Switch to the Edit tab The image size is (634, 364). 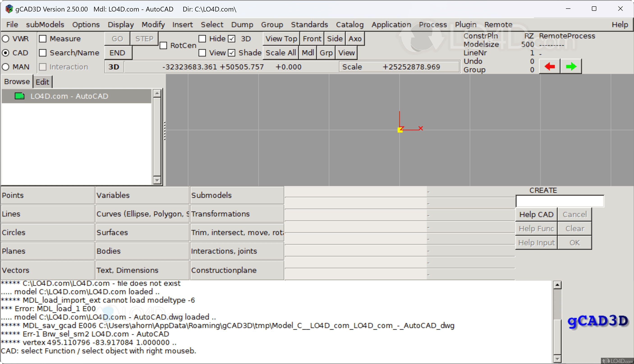point(42,82)
